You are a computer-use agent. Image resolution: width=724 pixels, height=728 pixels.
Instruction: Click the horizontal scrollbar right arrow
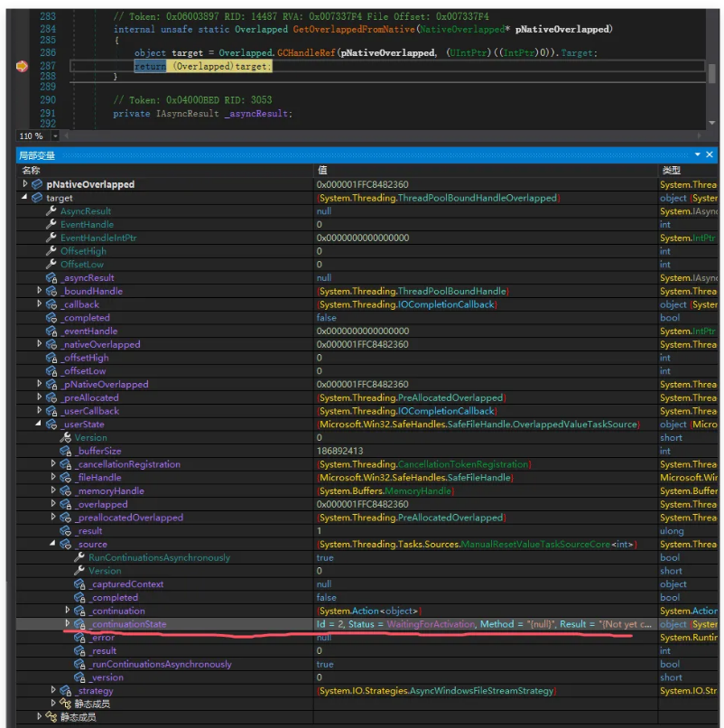click(699, 135)
